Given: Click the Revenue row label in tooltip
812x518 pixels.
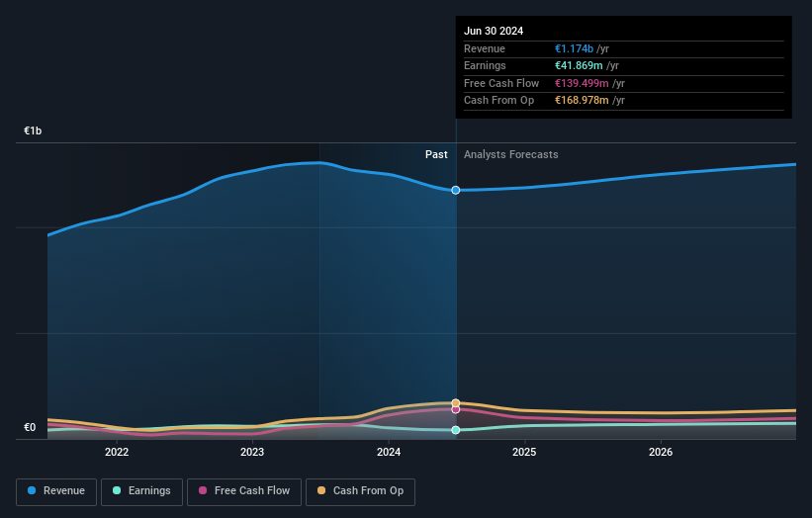Looking at the screenshot, I should click(x=485, y=48).
